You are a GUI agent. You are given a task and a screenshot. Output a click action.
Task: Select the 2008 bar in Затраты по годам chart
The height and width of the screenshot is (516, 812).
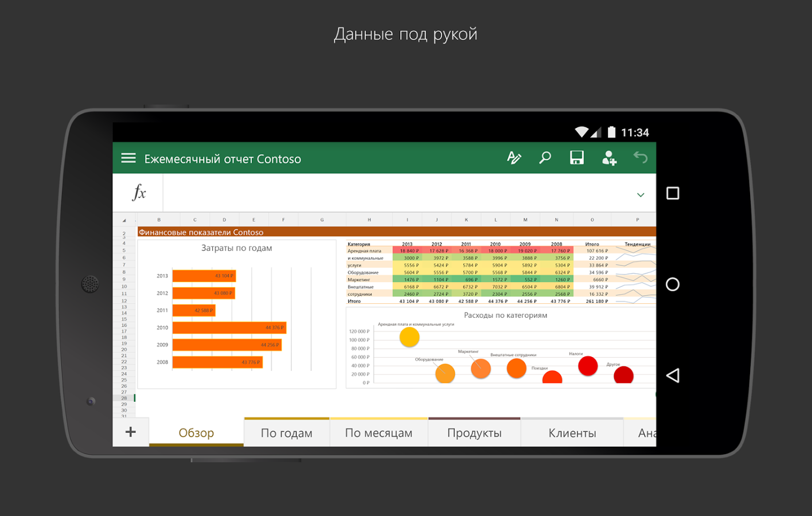point(217,362)
